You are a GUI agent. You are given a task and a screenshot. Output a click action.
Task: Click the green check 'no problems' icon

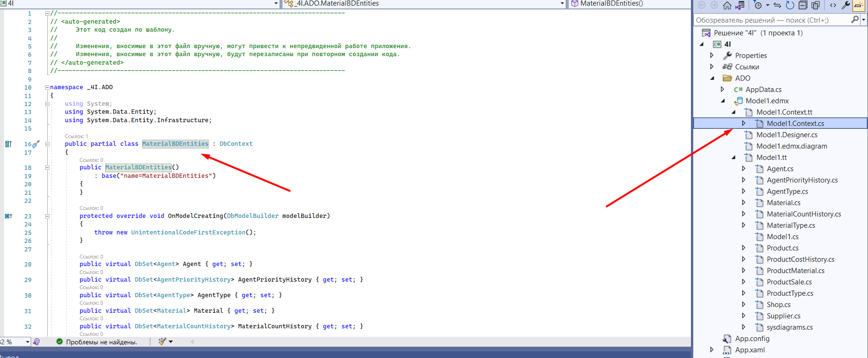(60, 342)
